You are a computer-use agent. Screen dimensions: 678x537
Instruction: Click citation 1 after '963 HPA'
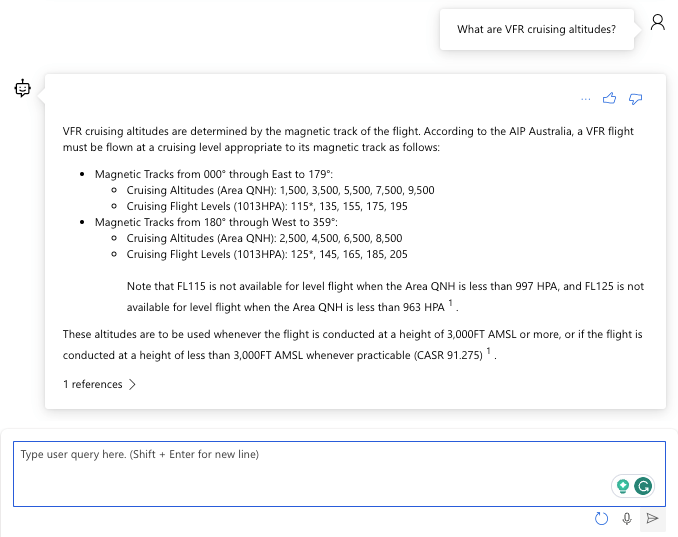pyautogui.click(x=450, y=303)
